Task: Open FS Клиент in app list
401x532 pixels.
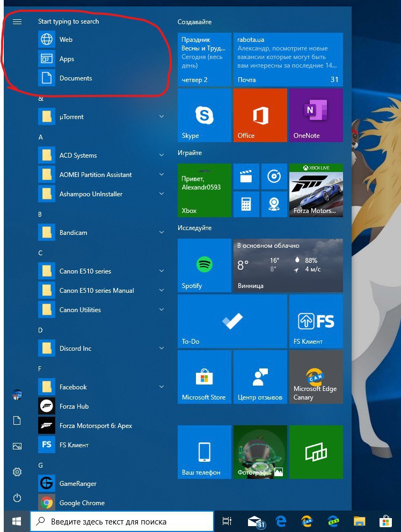Action: [102, 445]
